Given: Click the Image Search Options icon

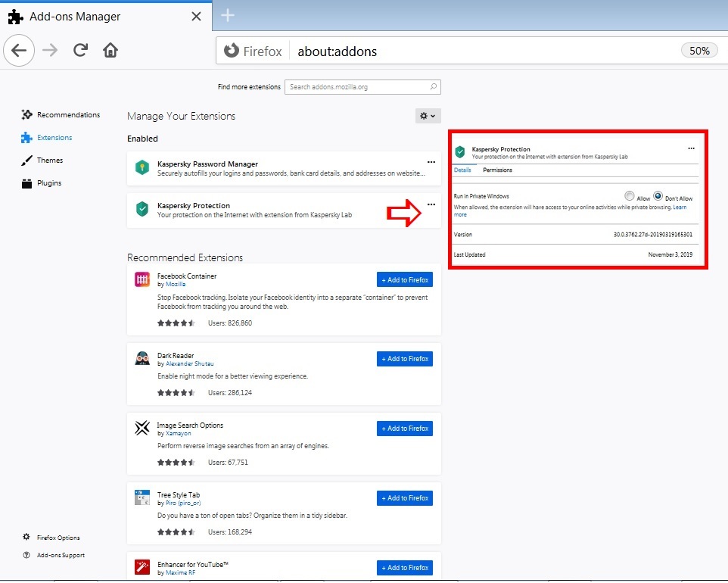Looking at the screenshot, I should [142, 428].
